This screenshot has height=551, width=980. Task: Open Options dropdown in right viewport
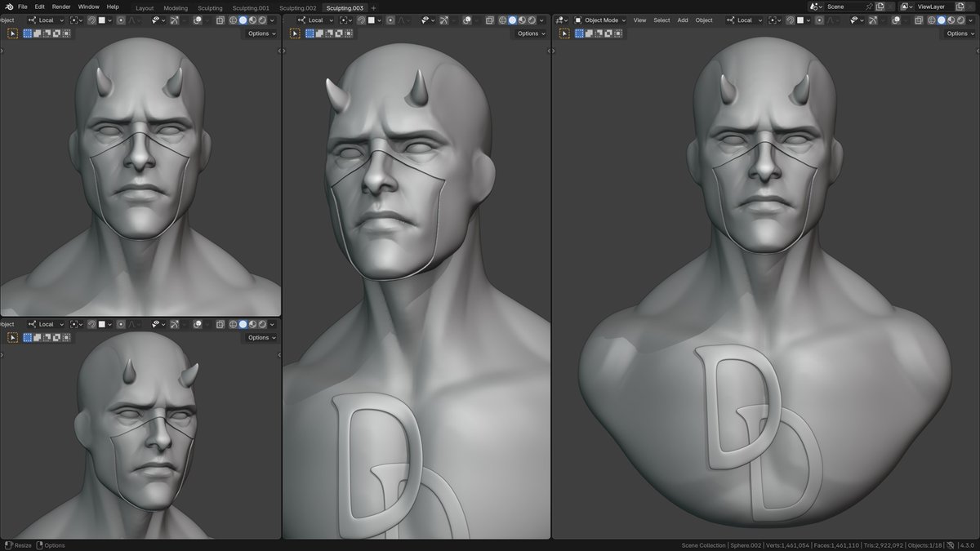coord(960,33)
